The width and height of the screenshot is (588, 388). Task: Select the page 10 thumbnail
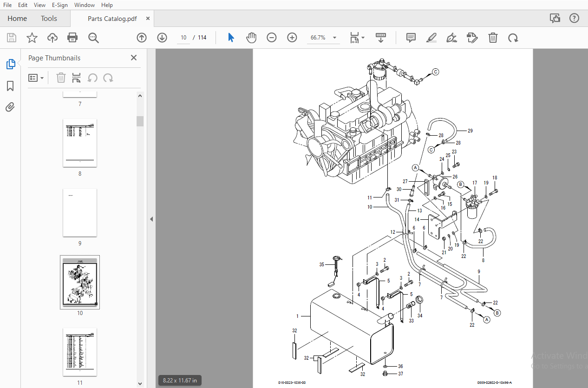(80, 282)
